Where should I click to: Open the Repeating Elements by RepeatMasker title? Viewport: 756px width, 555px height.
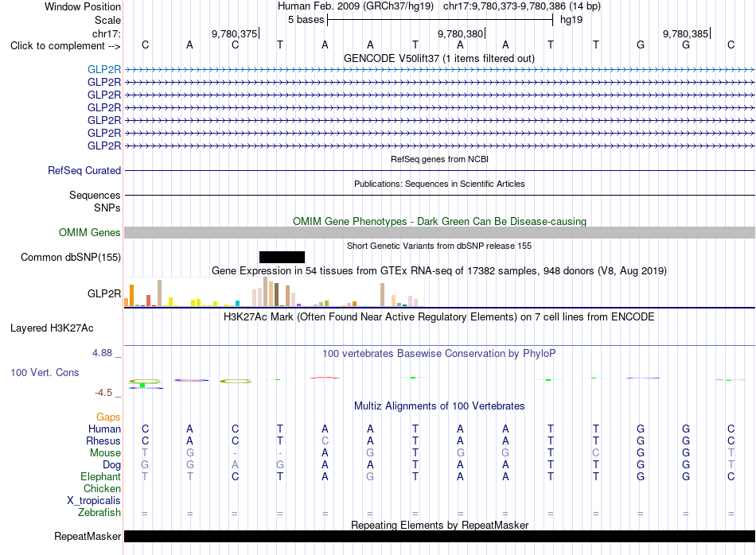[440, 525]
